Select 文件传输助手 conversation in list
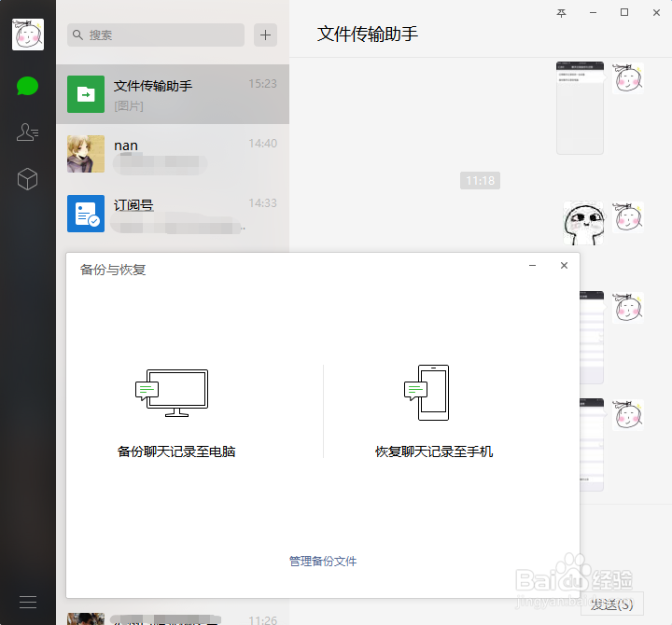 click(x=173, y=94)
